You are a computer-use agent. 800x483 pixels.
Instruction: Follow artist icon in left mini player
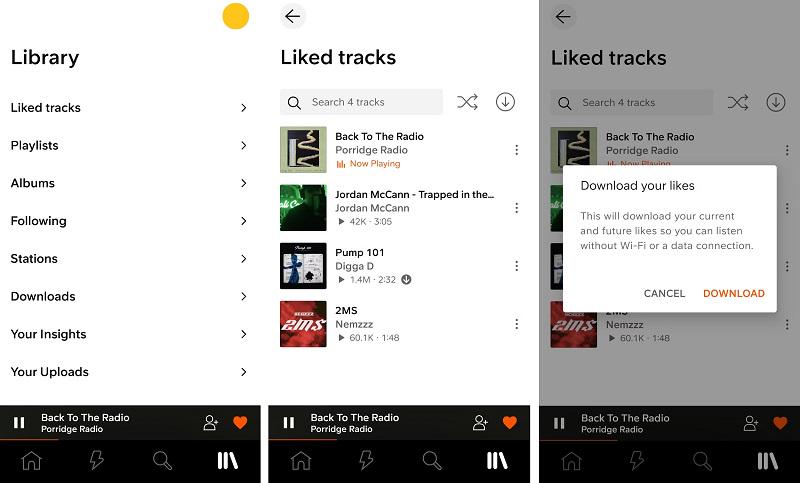[x=211, y=423]
